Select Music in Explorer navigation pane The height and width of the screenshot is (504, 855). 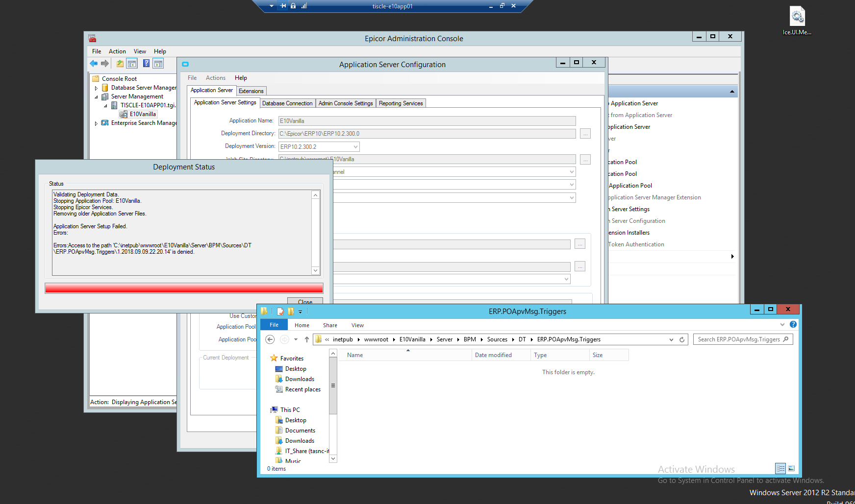(293, 461)
